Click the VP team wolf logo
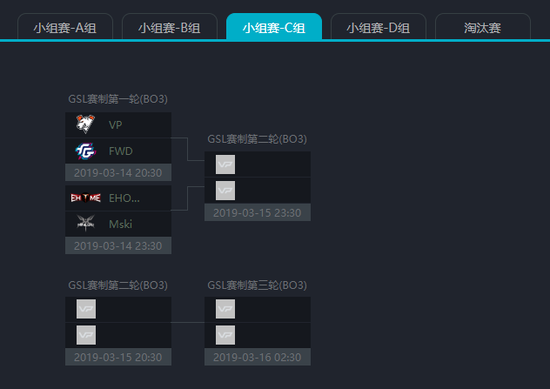The image size is (550, 389). (x=86, y=124)
